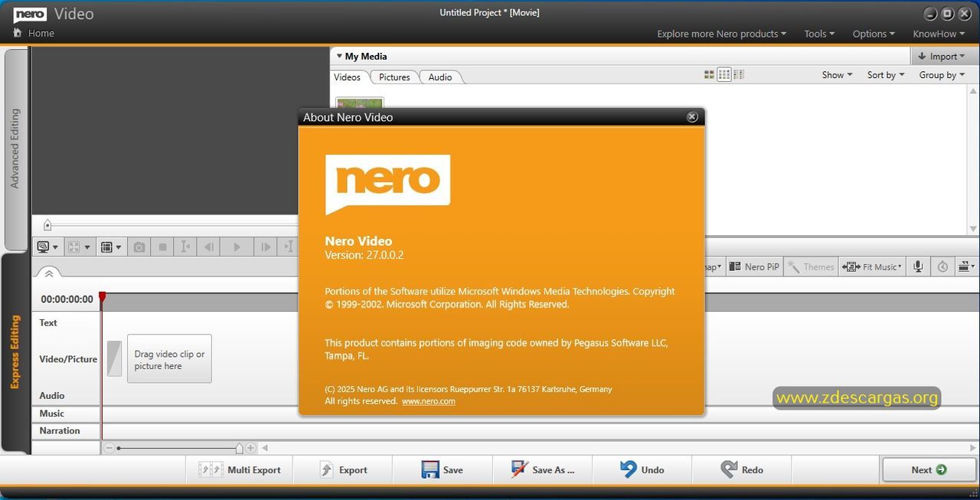Open the Options menu
Image resolution: width=980 pixels, height=500 pixels.
pos(874,34)
